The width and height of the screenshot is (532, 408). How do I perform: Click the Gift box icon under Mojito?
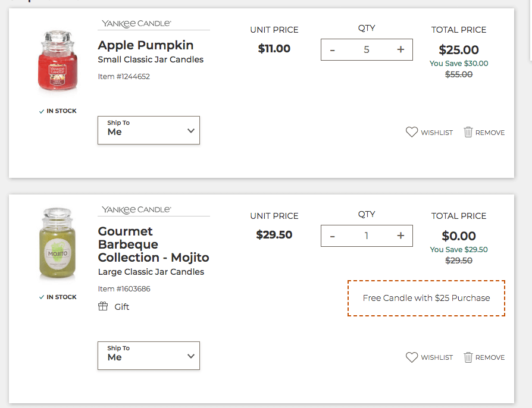[103, 306]
